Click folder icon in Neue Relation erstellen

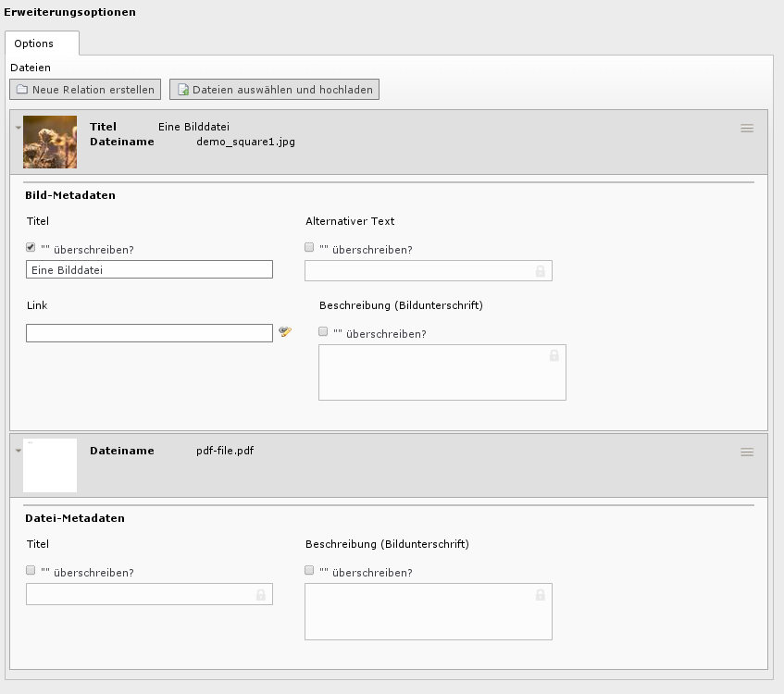pos(22,90)
